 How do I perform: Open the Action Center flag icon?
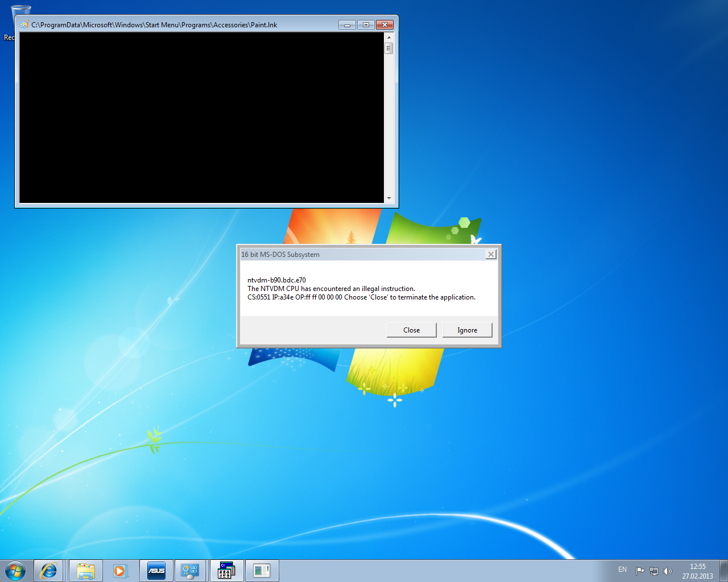pyautogui.click(x=640, y=571)
